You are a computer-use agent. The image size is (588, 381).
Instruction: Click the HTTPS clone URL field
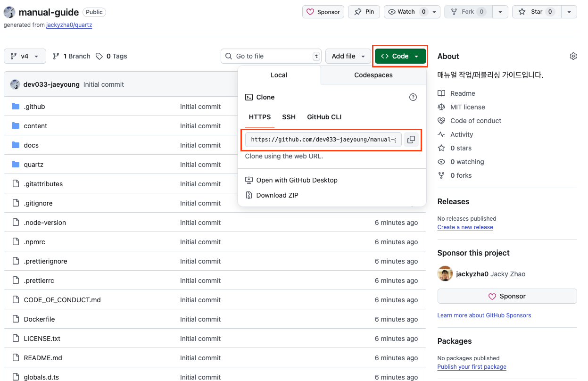coord(323,140)
